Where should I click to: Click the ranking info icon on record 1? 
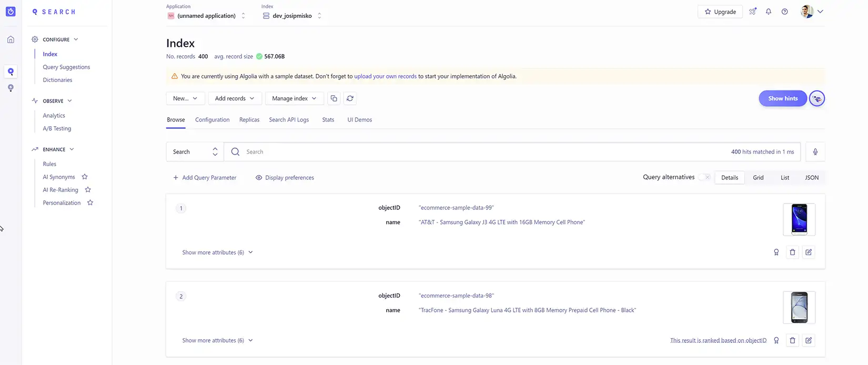[776, 252]
